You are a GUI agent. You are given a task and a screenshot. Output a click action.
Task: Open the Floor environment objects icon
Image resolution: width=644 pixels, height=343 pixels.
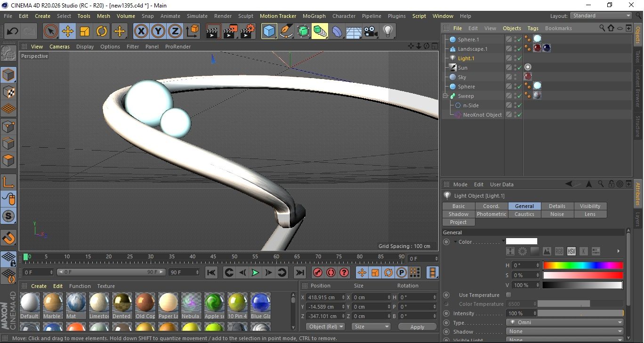354,32
